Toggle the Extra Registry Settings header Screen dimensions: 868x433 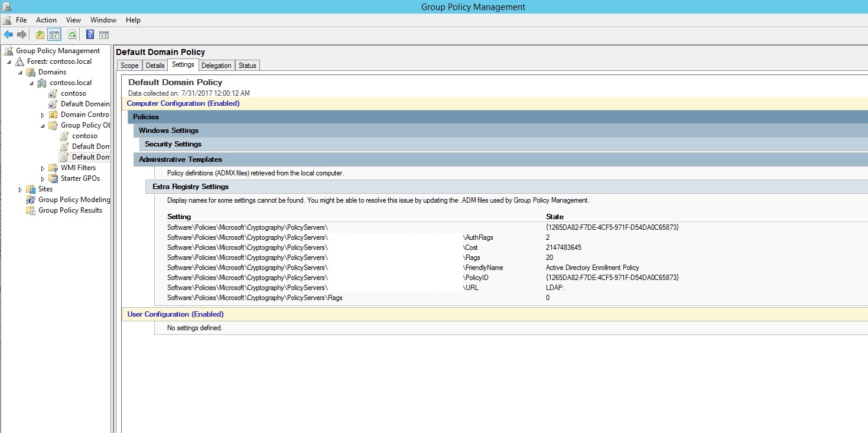pyautogui.click(x=506, y=187)
